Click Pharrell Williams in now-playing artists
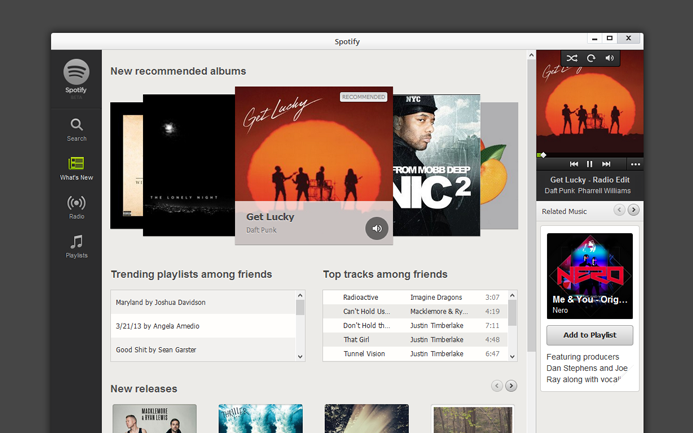Image resolution: width=693 pixels, height=433 pixels. coord(604,191)
